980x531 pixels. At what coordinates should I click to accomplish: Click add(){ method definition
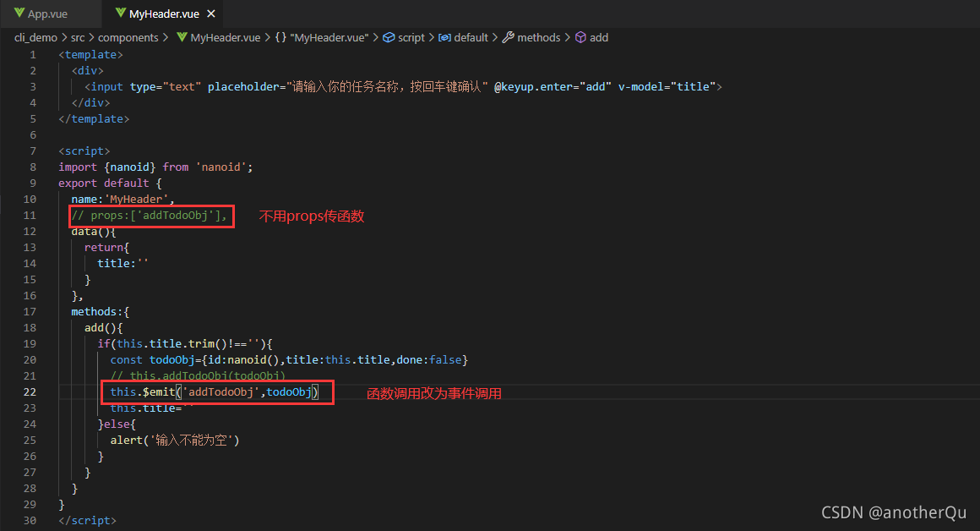point(104,328)
